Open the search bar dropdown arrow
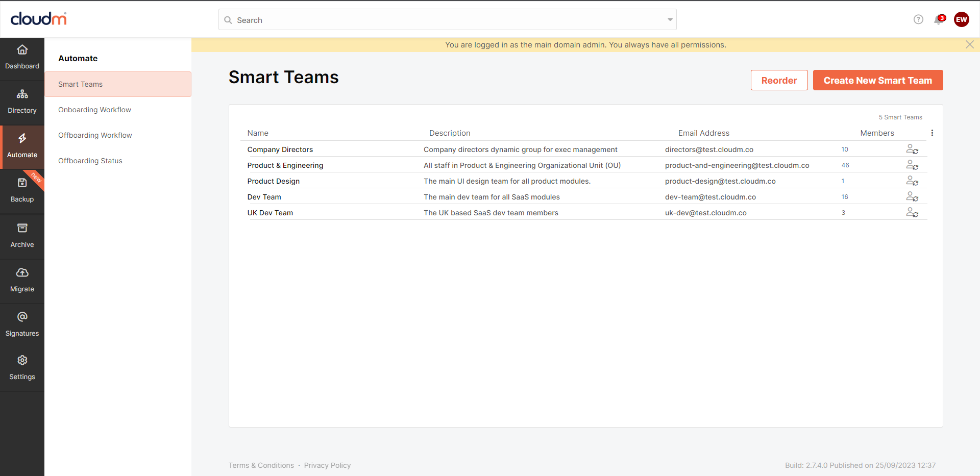980x476 pixels. (x=670, y=19)
